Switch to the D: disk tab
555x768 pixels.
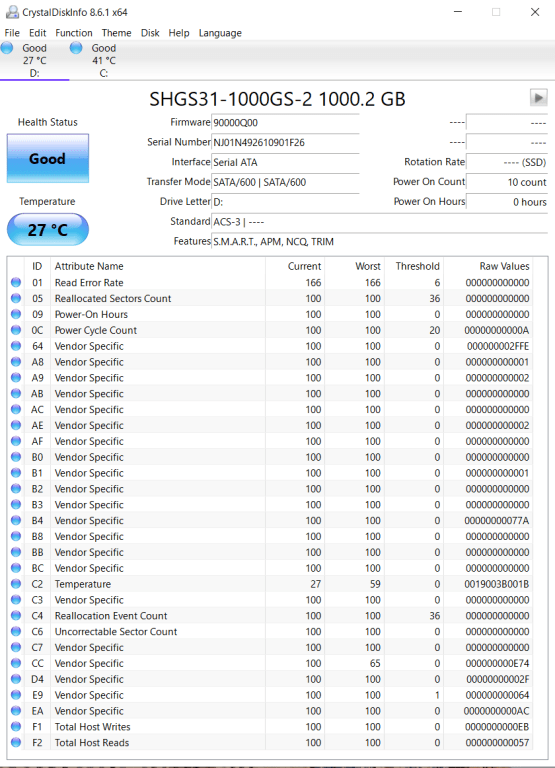point(34,60)
